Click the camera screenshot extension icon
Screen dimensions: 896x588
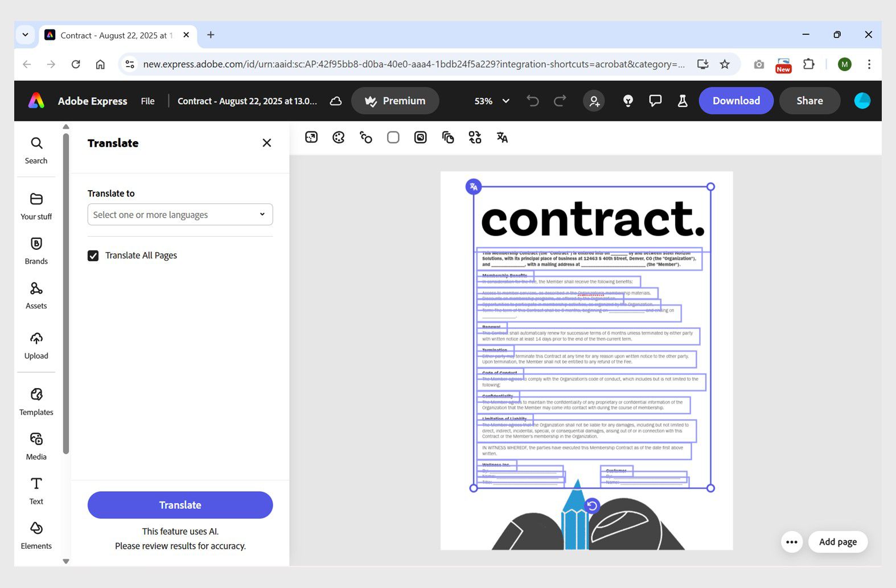(759, 64)
